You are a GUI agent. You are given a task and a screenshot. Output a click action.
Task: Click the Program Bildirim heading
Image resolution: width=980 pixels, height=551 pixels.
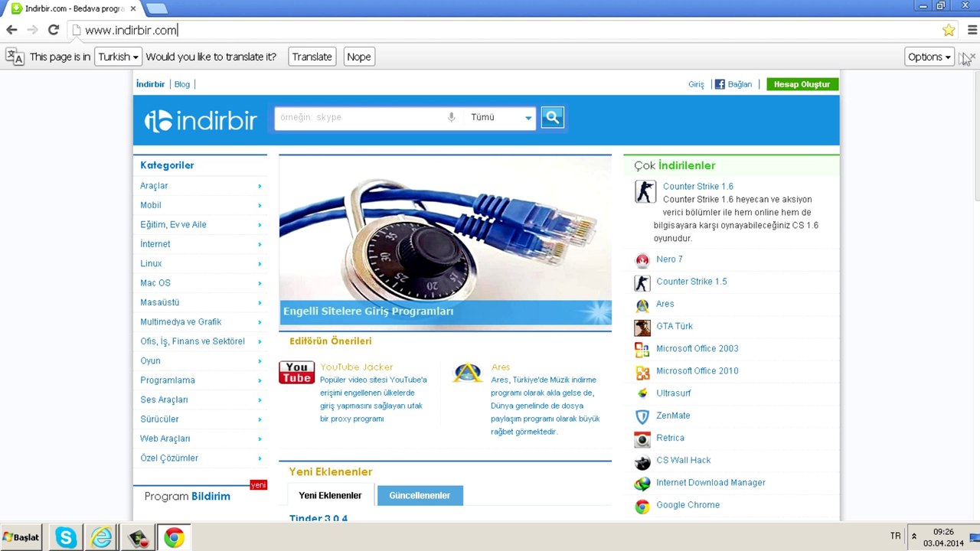[x=187, y=496]
